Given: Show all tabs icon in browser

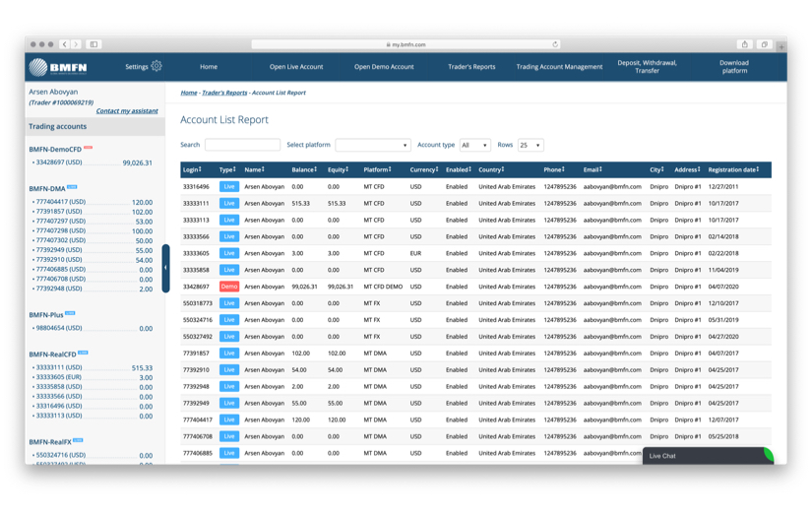Looking at the screenshot, I should (x=765, y=44).
